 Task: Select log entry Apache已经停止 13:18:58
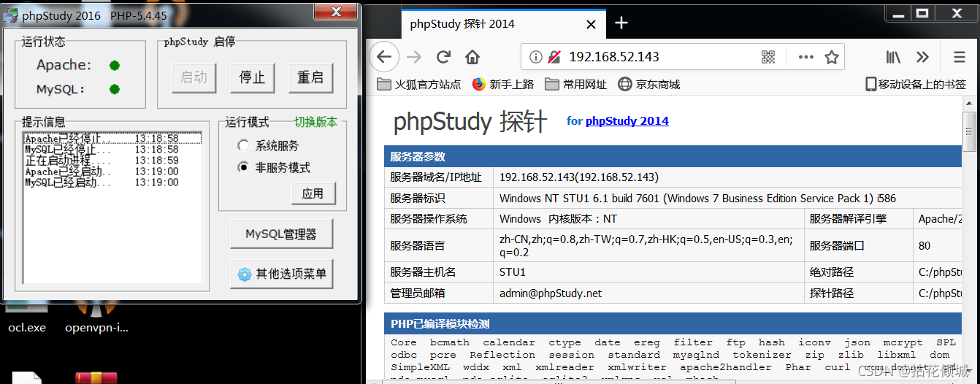coord(112,138)
